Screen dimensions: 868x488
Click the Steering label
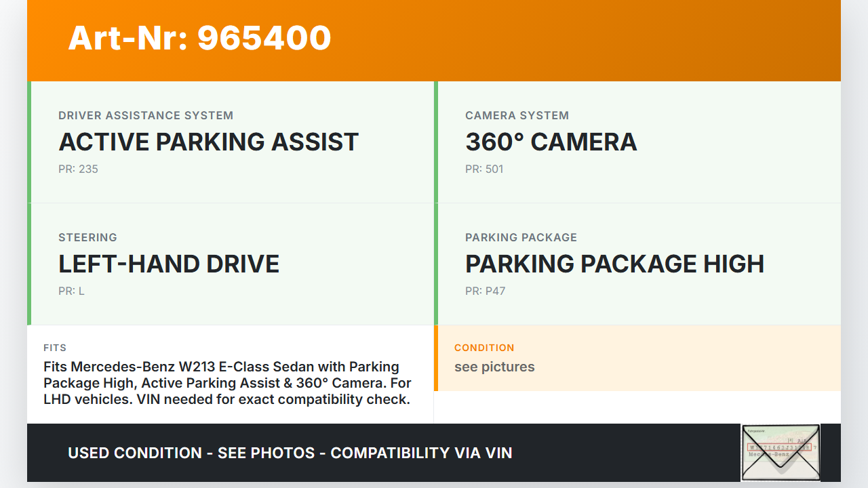coord(87,238)
